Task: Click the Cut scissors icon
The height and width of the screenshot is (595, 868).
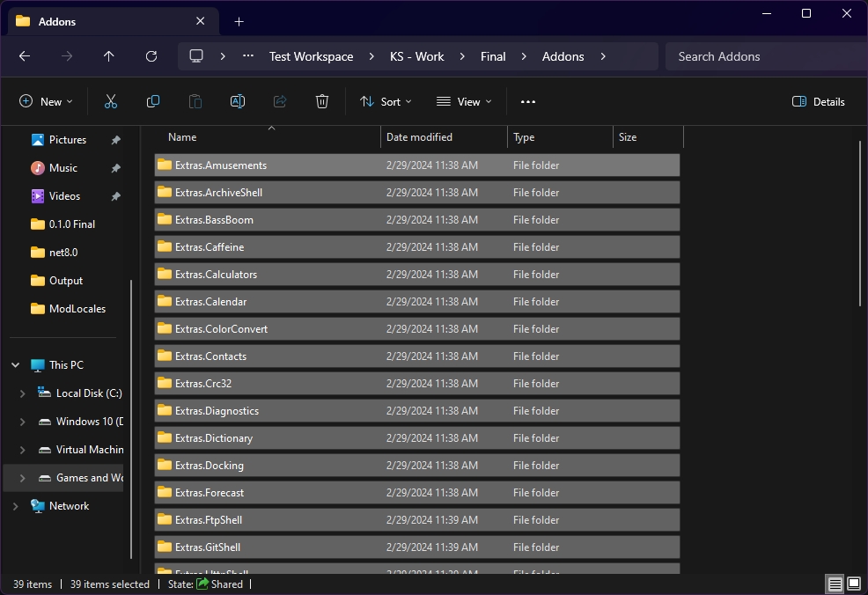Action: tap(111, 102)
